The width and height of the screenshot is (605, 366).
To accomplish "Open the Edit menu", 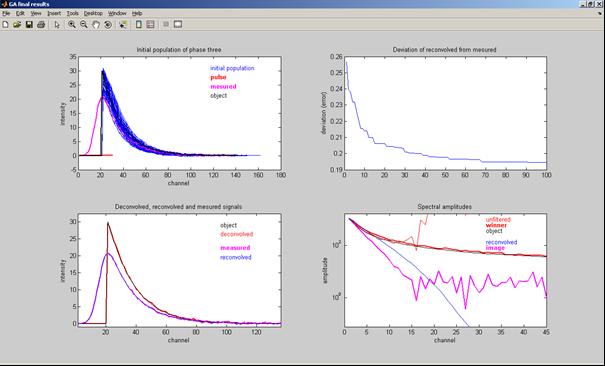I will pyautogui.click(x=20, y=13).
